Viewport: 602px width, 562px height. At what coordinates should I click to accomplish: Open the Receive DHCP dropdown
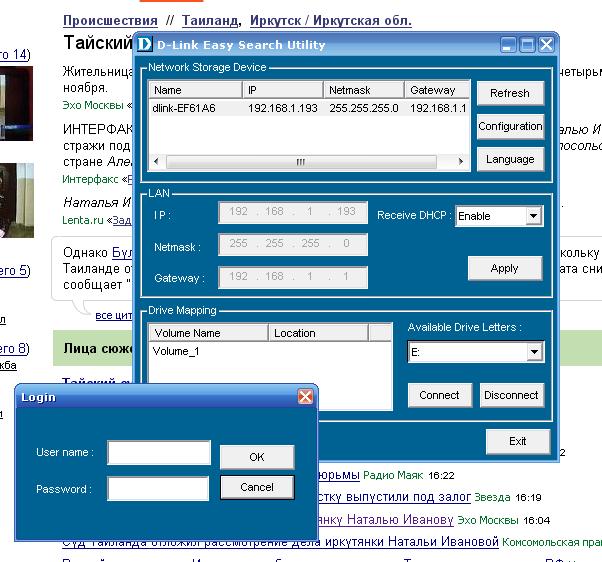(x=534, y=216)
